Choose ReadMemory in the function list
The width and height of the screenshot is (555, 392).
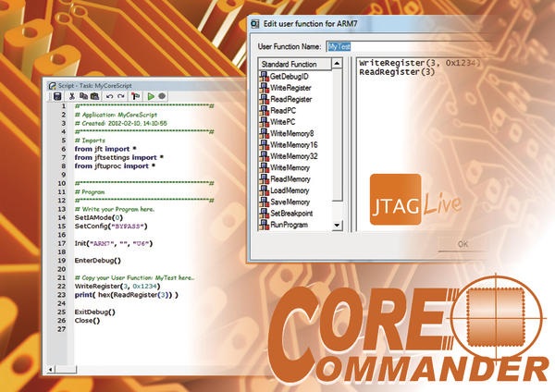(x=290, y=179)
